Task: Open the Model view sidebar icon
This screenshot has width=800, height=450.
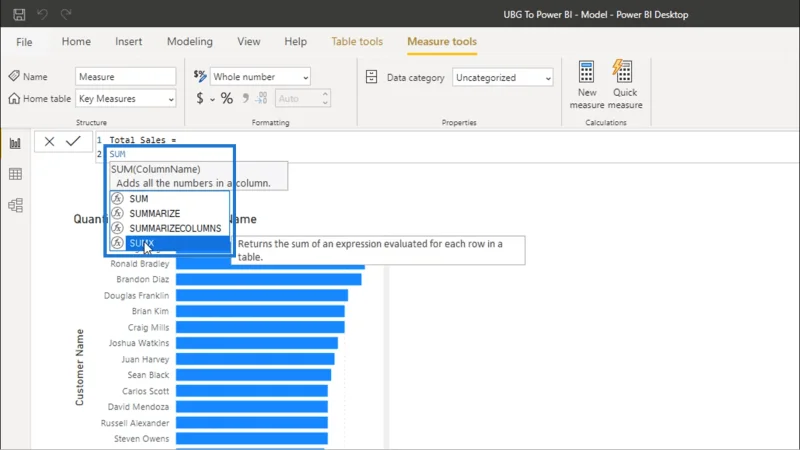Action: [x=15, y=205]
